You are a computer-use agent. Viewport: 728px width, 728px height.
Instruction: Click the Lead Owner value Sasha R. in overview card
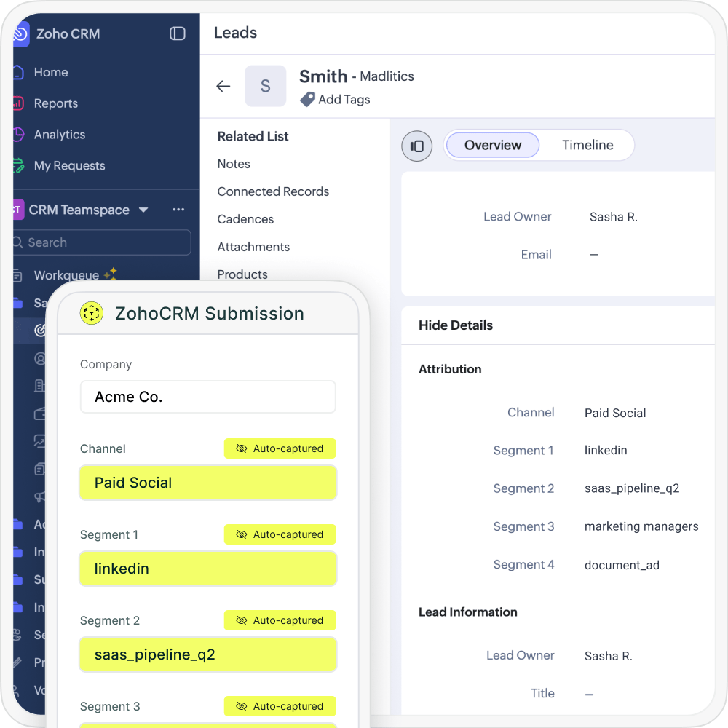[613, 217]
